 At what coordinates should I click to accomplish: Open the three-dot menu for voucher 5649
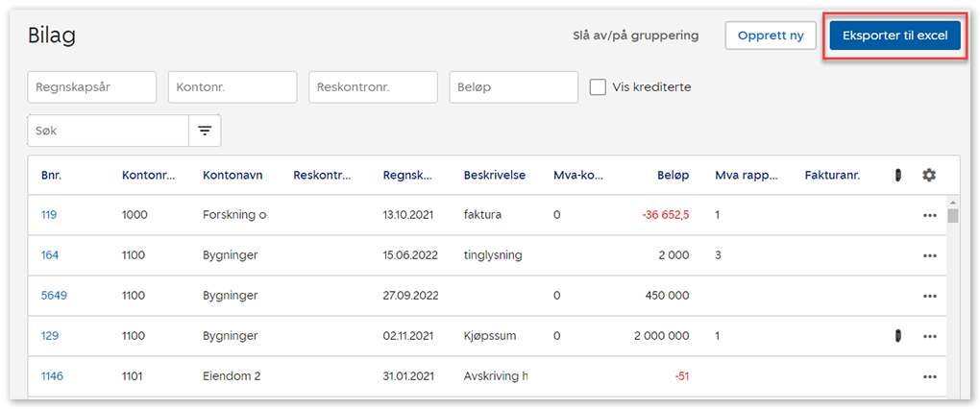coord(929,296)
